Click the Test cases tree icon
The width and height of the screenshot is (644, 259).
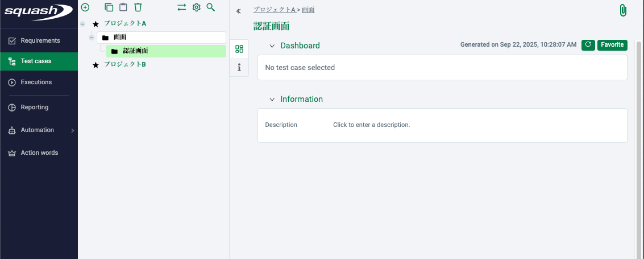13,61
